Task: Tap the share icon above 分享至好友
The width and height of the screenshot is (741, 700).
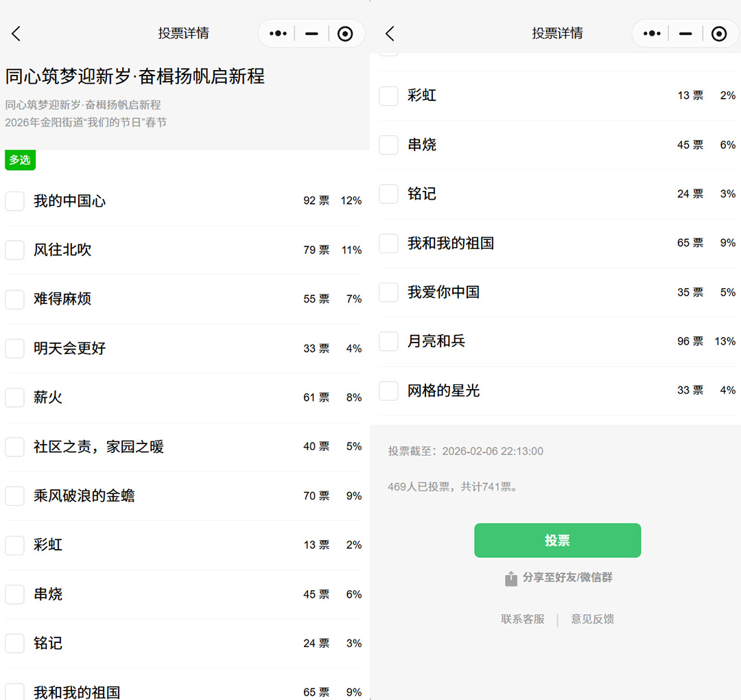Action: point(510,577)
